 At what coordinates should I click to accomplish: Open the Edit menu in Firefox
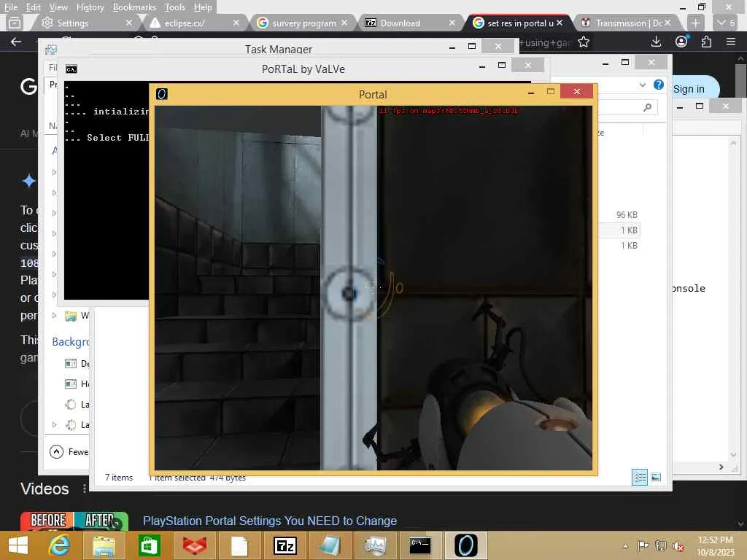point(33,7)
